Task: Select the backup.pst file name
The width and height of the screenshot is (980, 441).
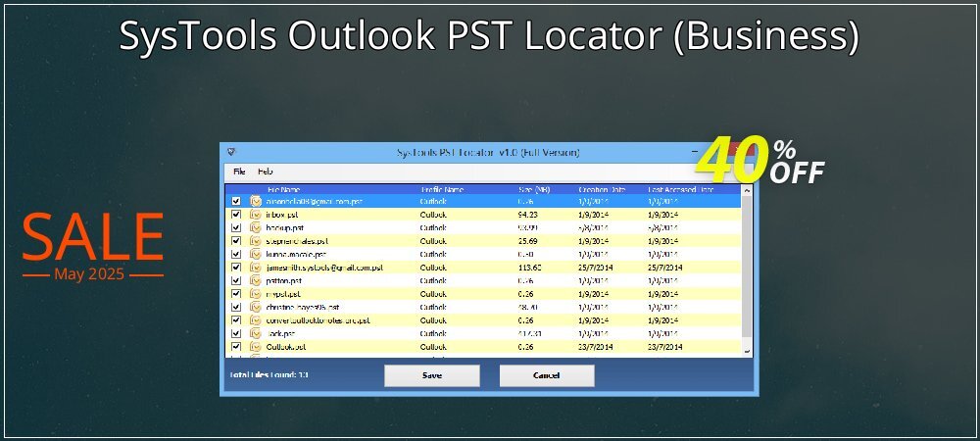Action: tap(285, 227)
